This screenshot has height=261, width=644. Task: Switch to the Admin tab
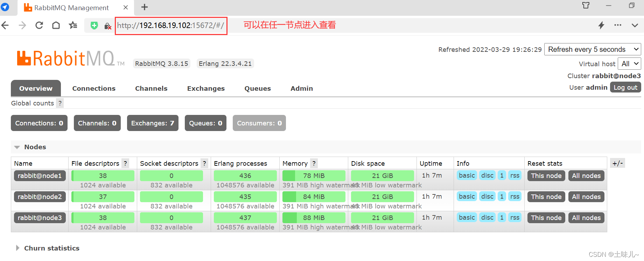tap(302, 88)
